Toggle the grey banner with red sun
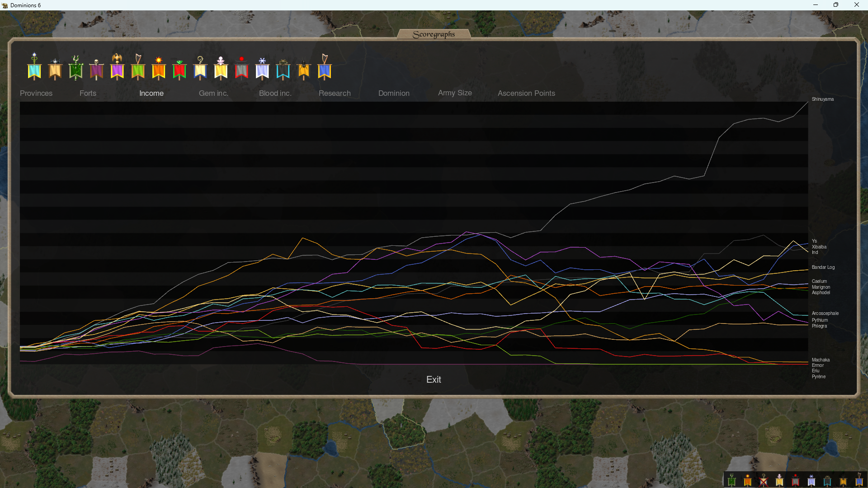Image resolution: width=868 pixels, height=488 pixels. click(x=241, y=68)
